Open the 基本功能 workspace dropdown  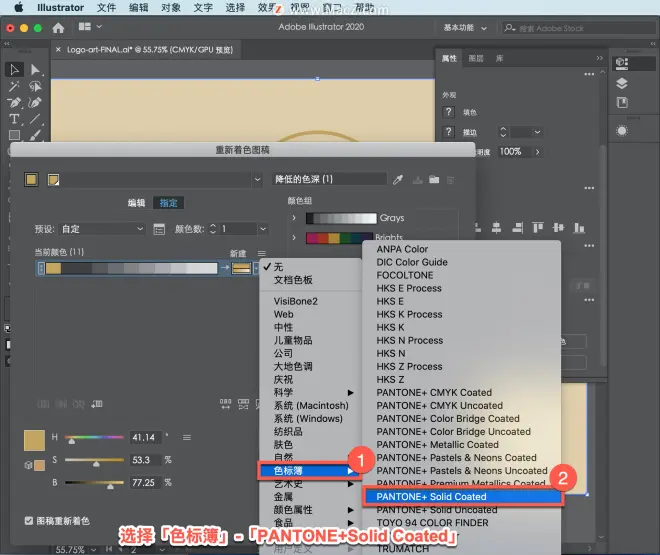coord(465,28)
